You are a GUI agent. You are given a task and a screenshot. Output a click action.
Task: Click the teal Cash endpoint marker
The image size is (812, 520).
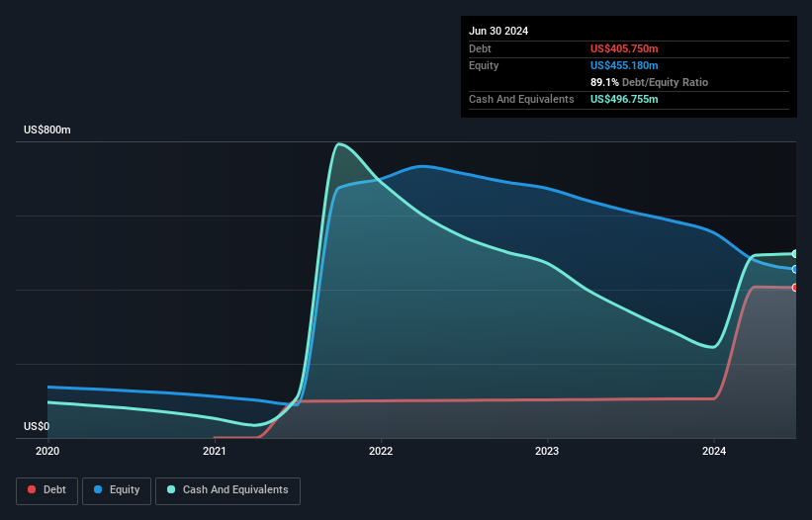(795, 253)
